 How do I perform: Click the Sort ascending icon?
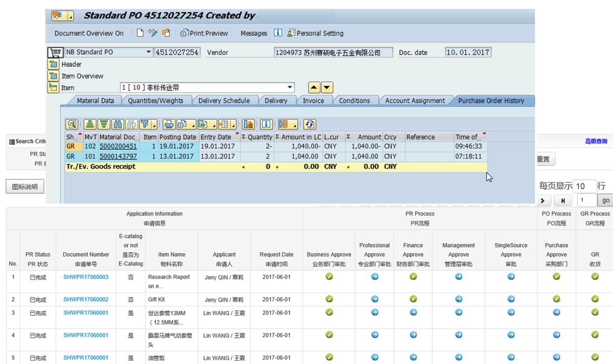point(90,124)
